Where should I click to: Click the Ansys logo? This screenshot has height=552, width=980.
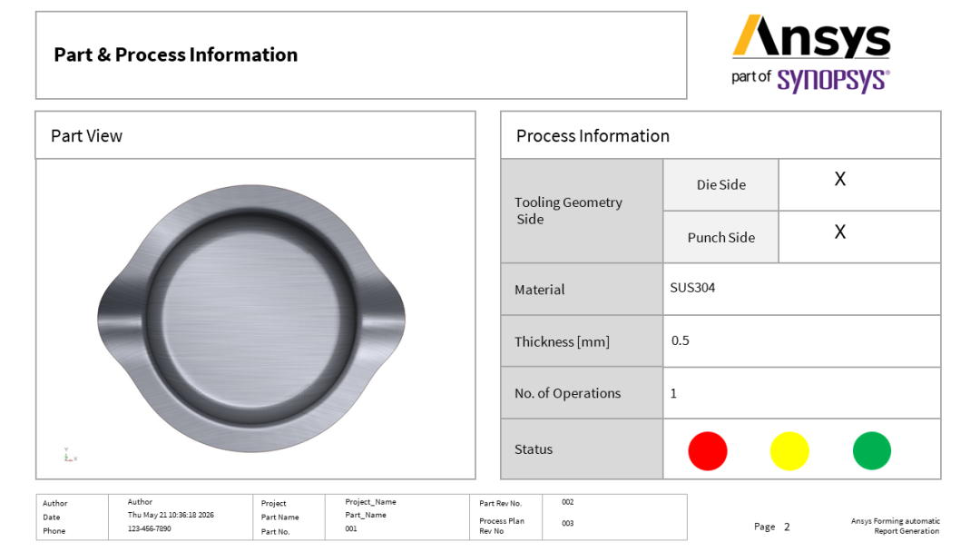(811, 35)
